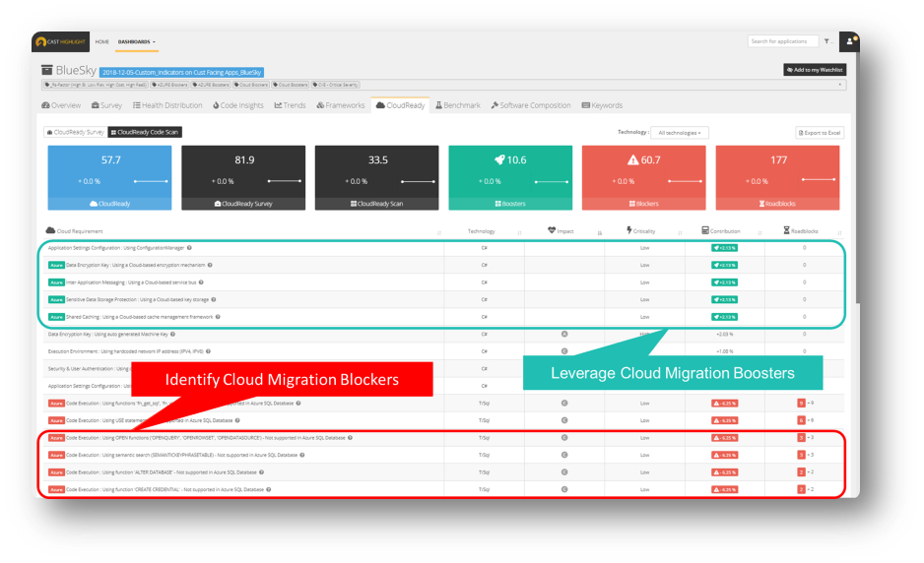The height and width of the screenshot is (563, 924).
Task: Expand the All technologies dropdown
Action: 679,133
